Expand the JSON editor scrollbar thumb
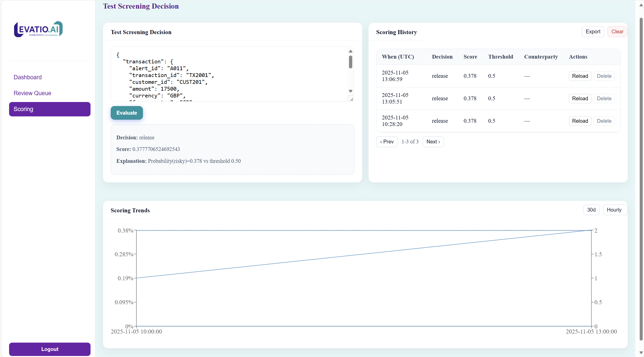The width and height of the screenshot is (644, 357). (x=350, y=63)
